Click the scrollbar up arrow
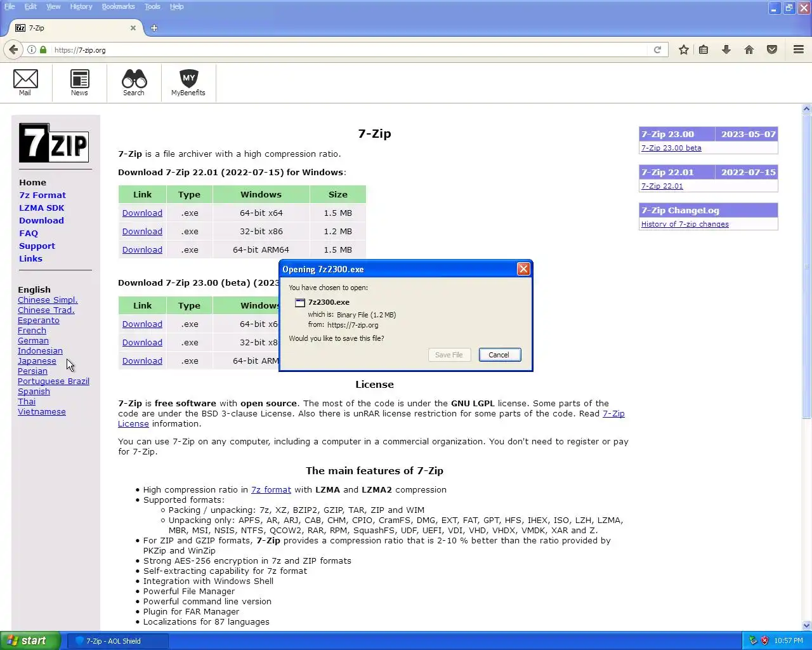 (806, 109)
